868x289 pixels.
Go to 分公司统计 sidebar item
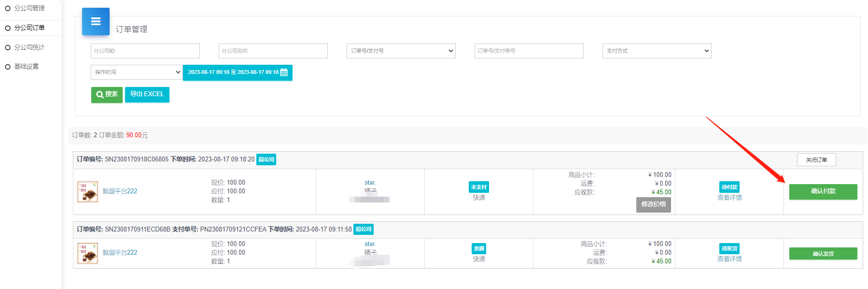click(x=29, y=47)
